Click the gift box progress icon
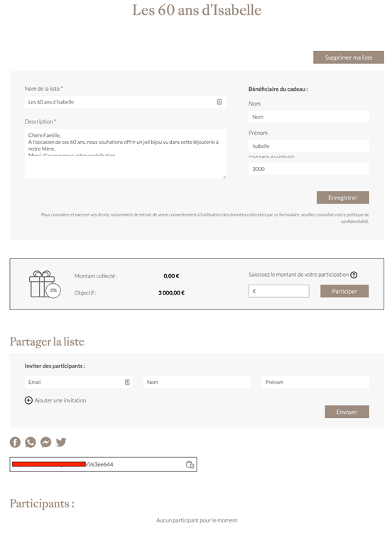Image resolution: width=392 pixels, height=538 pixels. (x=45, y=284)
